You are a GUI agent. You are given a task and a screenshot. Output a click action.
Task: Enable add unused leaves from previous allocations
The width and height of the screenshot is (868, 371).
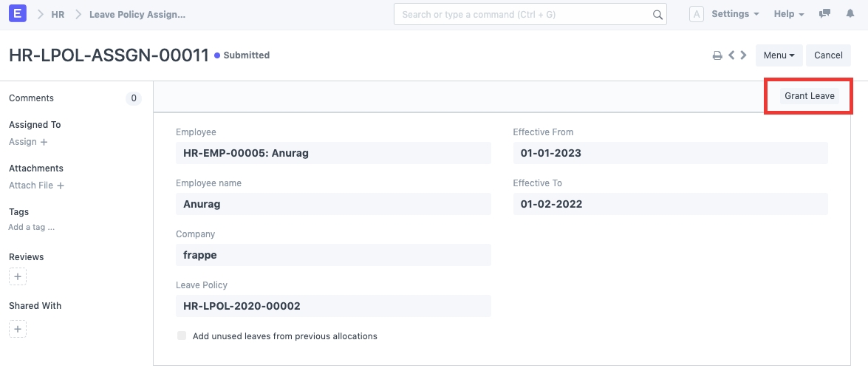click(182, 336)
